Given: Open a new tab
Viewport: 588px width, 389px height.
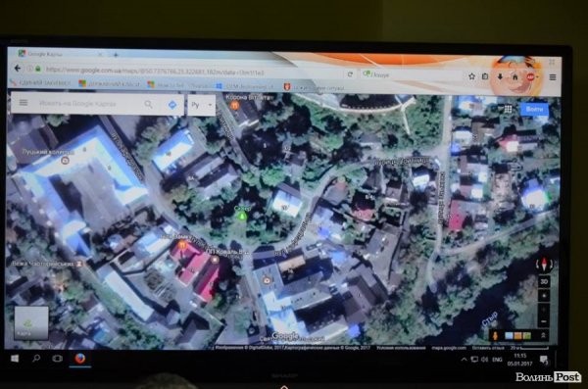Looking at the screenshot, I should tap(116, 55).
